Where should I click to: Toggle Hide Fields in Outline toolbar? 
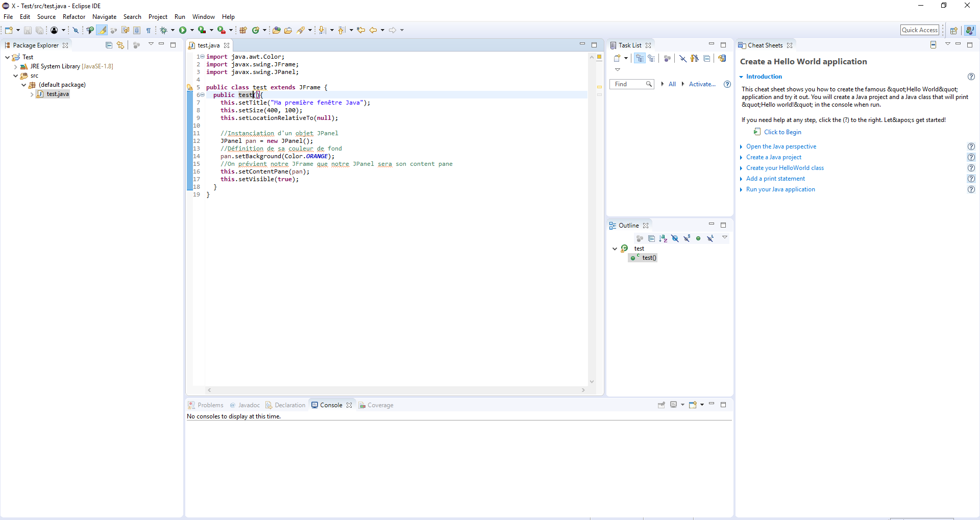[x=675, y=238]
